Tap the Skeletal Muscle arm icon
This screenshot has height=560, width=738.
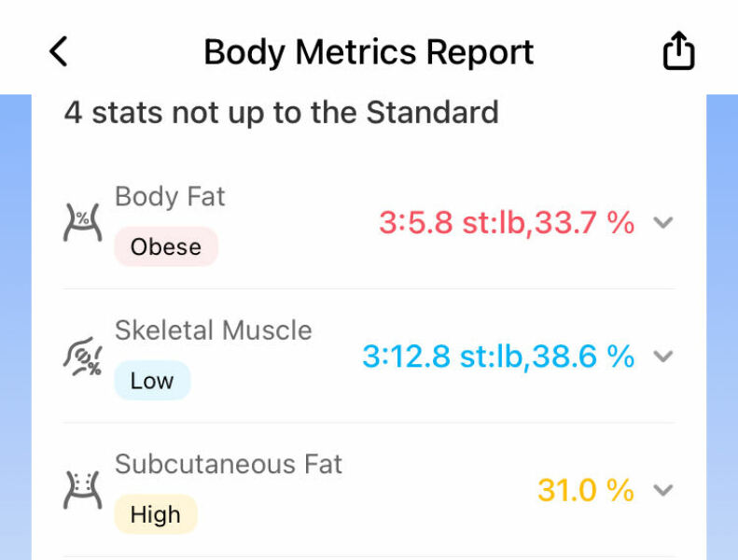[x=82, y=357]
